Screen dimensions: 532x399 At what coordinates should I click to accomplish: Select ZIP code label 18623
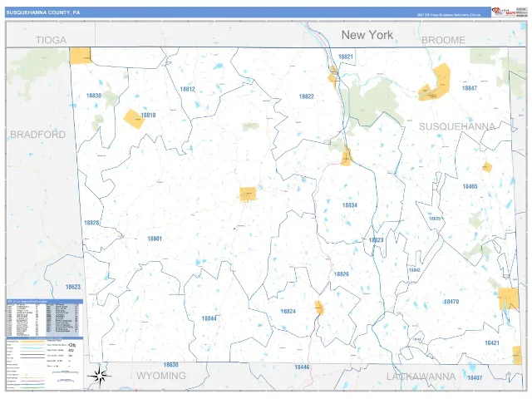[73, 287]
